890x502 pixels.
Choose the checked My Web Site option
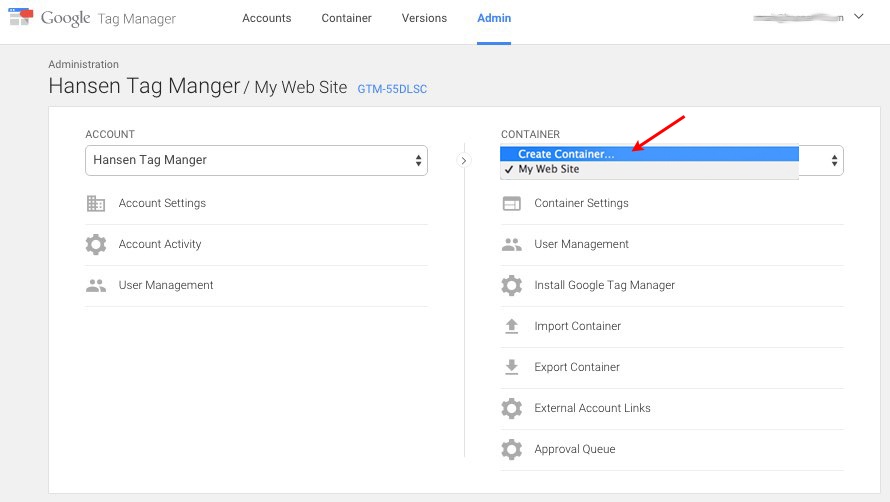[548, 170]
